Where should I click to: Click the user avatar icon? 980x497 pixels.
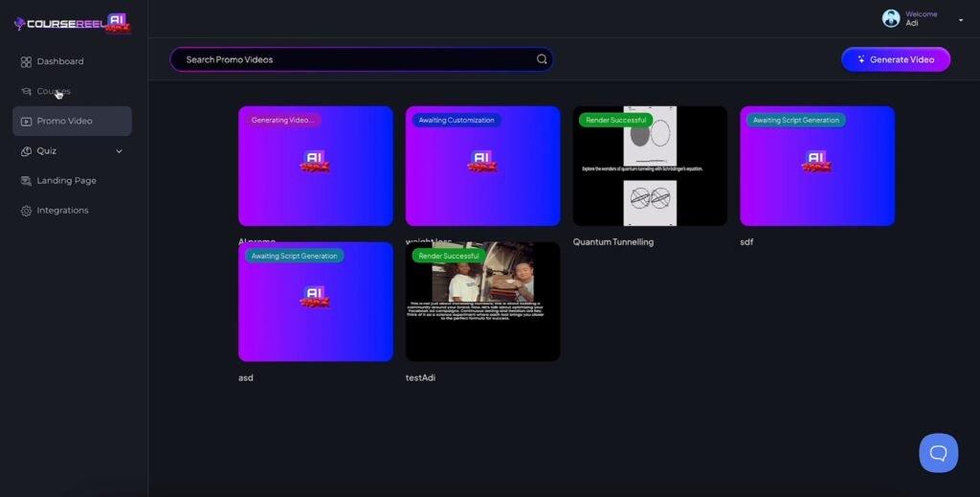(x=891, y=19)
